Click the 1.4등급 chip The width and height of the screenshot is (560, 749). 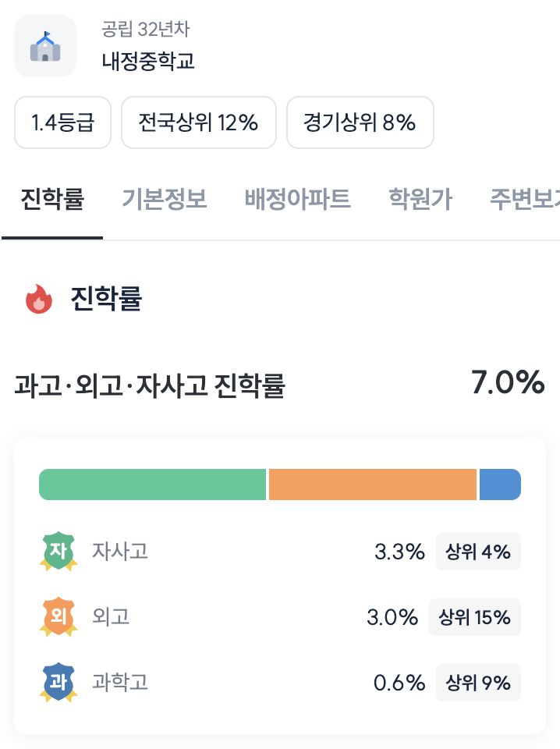62,122
